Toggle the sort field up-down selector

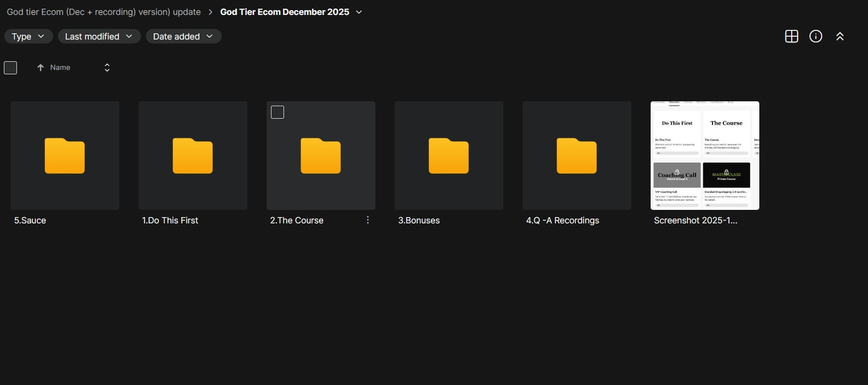pyautogui.click(x=107, y=68)
